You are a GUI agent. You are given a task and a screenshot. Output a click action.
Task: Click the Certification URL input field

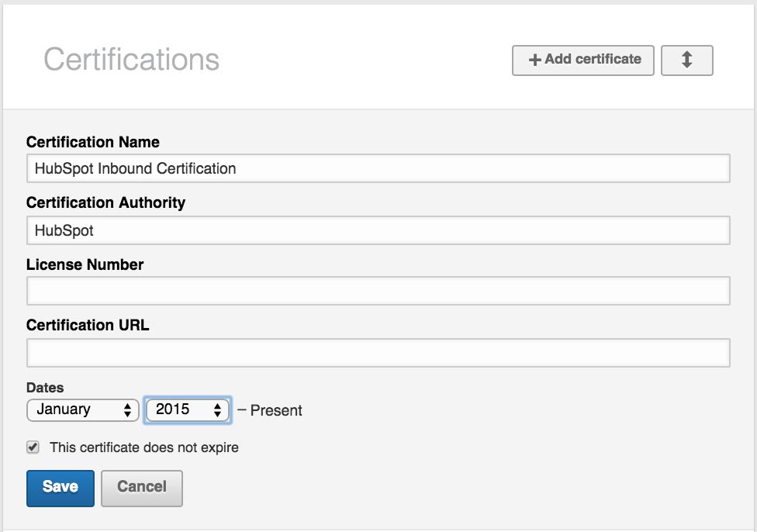tap(378, 351)
